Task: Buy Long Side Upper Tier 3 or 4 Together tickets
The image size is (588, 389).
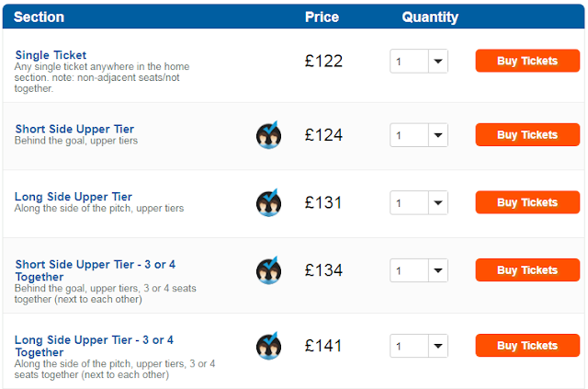Action: point(526,346)
